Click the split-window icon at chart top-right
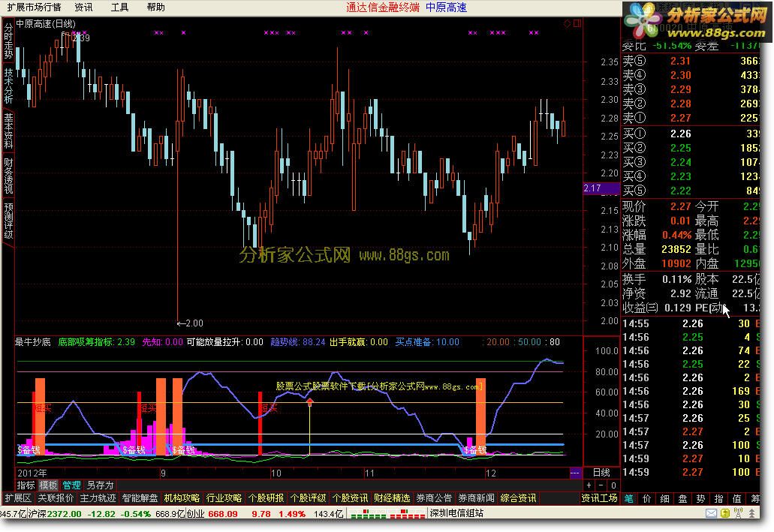Image resolution: width=774 pixels, height=532 pixels. tap(577, 23)
